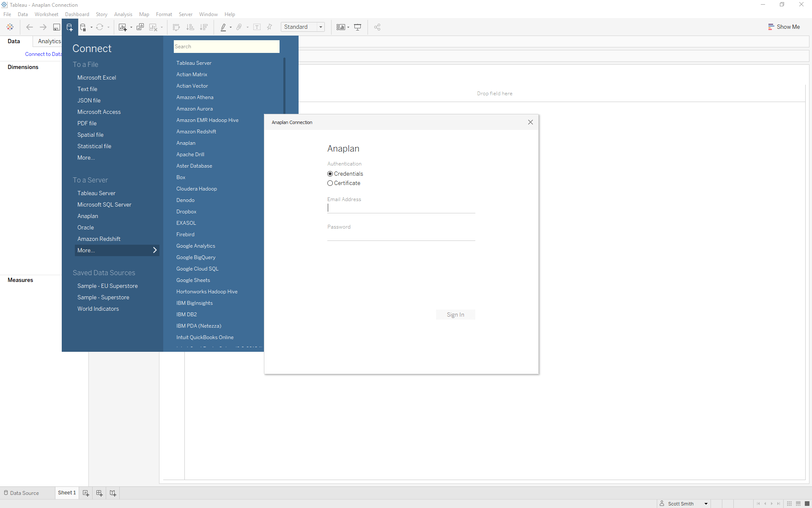Expand More under To a File section
This screenshot has width=812, height=508.
87,157
